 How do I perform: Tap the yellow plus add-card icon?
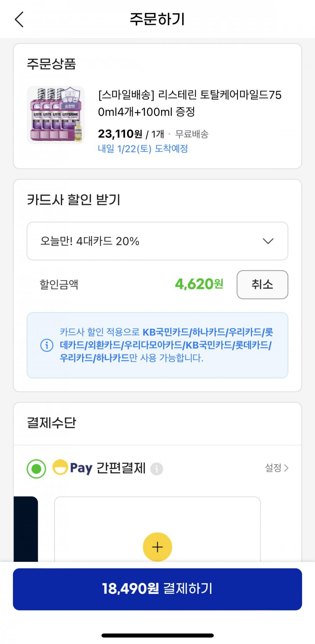157,547
